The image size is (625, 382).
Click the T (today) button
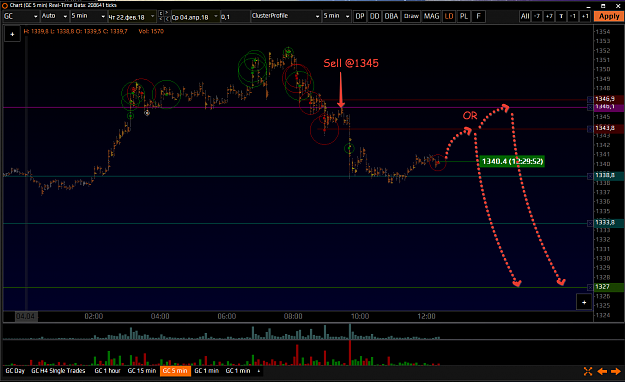pyautogui.click(x=561, y=16)
